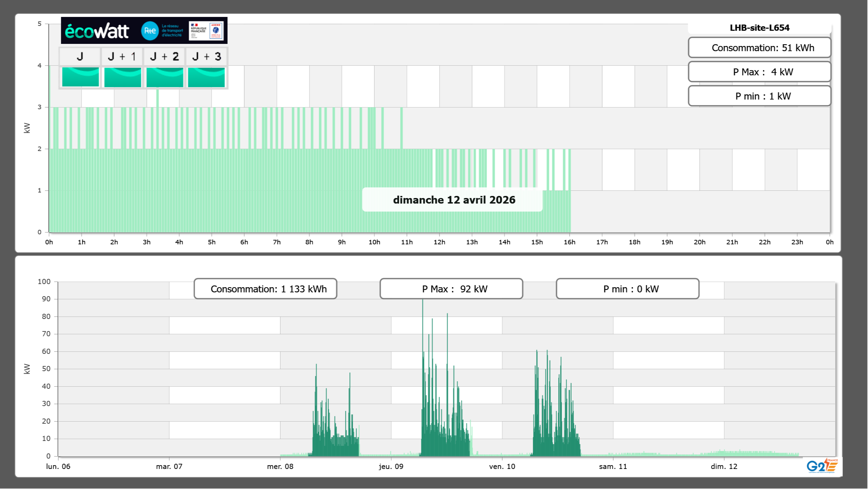Screen dimensions: 868x489
Task: Click the RTE circular logo
Action: tap(150, 31)
